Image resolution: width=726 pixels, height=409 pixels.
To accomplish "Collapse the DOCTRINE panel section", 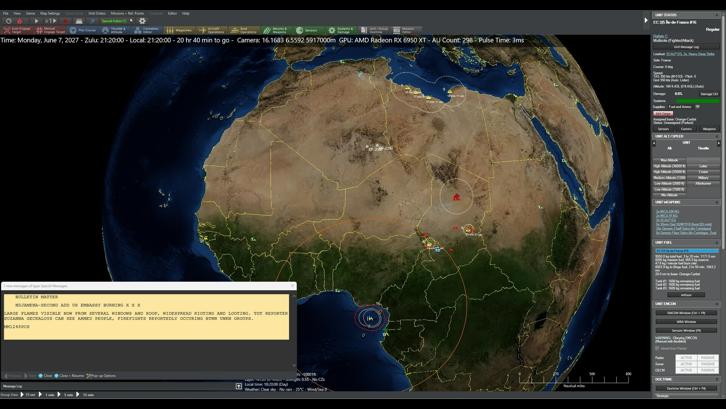I will click(x=717, y=379).
